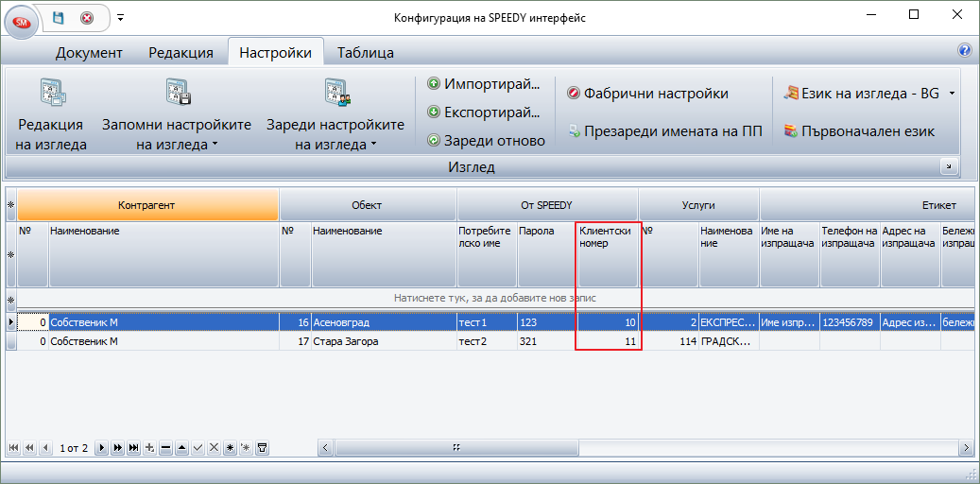The width and height of the screenshot is (980, 484).
Task: Click Телефон на изпращача column header
Action: (x=850, y=255)
